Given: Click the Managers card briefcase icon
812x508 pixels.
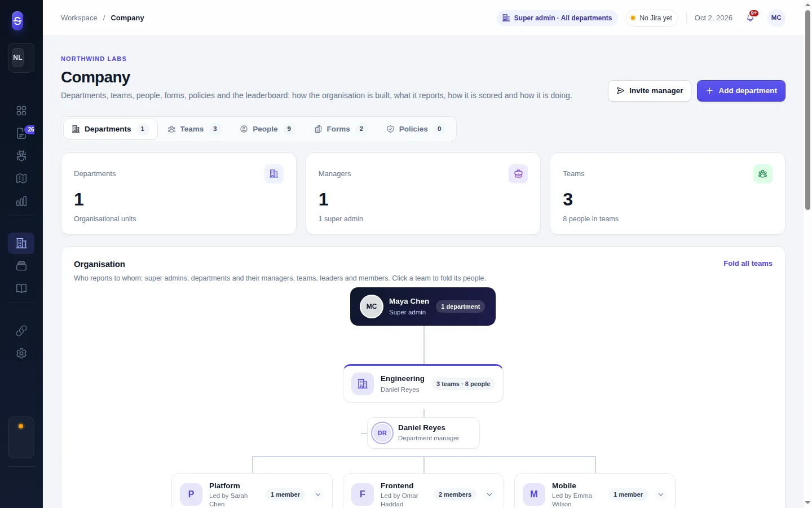Looking at the screenshot, I should tap(518, 174).
